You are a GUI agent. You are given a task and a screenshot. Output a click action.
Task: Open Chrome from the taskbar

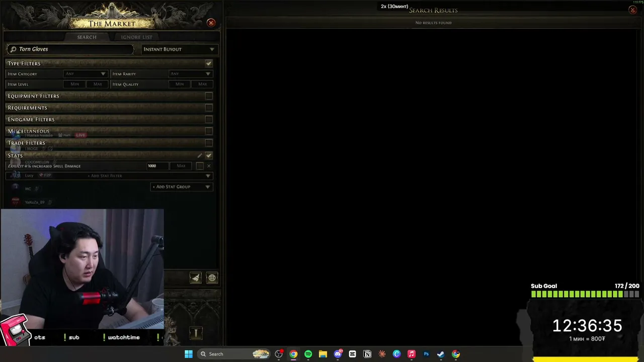293,354
